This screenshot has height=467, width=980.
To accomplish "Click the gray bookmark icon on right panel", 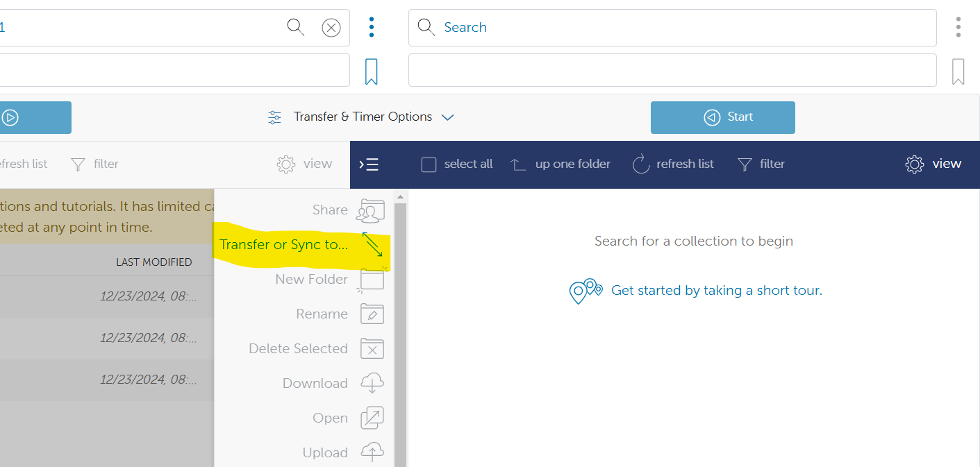I will [958, 71].
